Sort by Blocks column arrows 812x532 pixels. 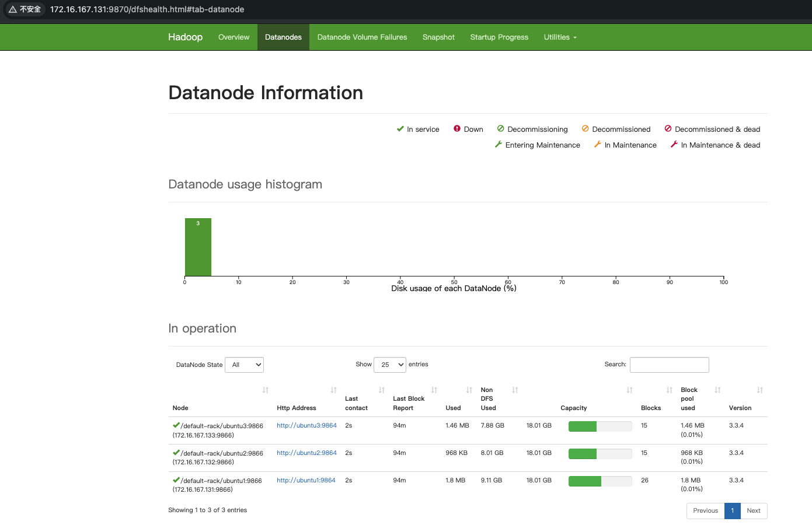670,390
